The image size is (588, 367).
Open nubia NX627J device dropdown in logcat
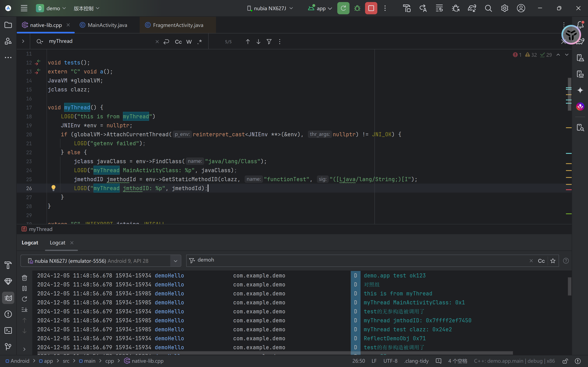[175, 261]
